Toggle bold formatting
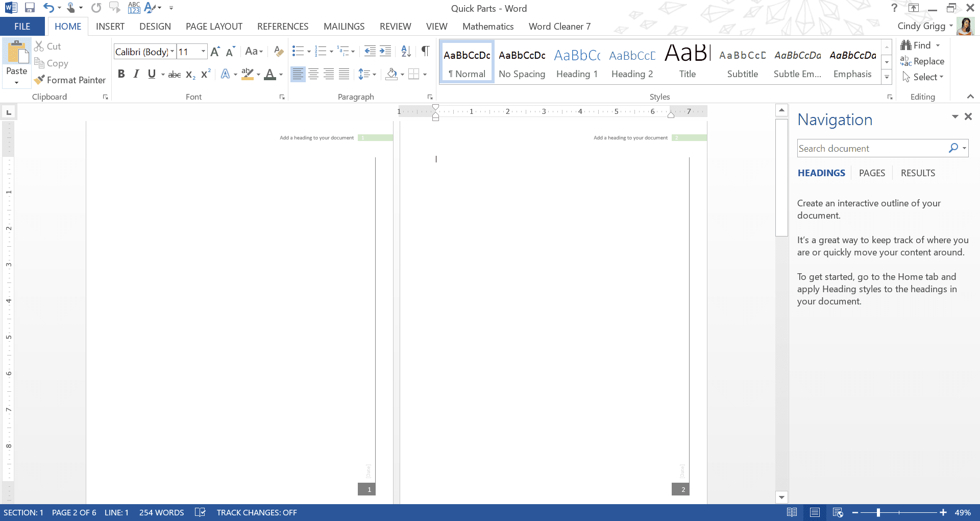980x521 pixels. coord(121,74)
